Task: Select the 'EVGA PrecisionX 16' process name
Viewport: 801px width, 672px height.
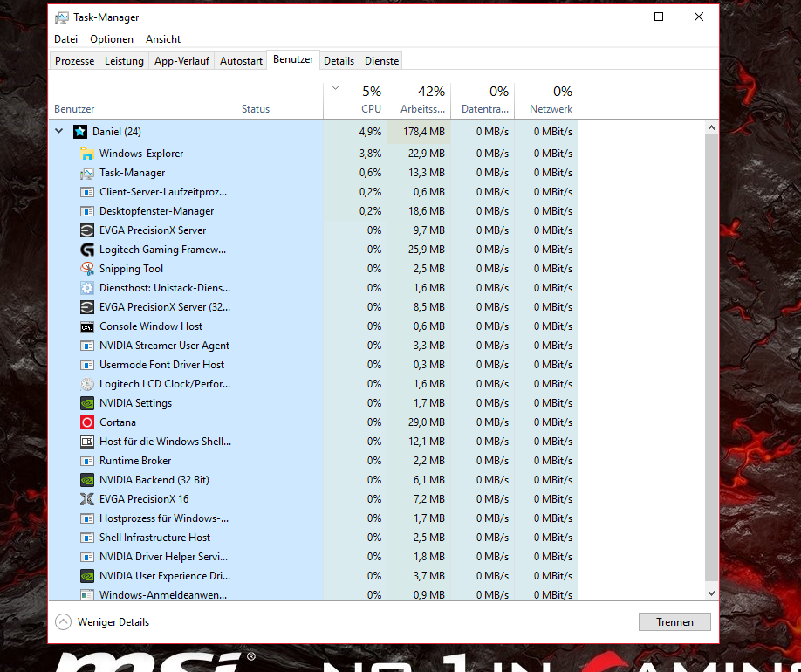Action: point(144,499)
